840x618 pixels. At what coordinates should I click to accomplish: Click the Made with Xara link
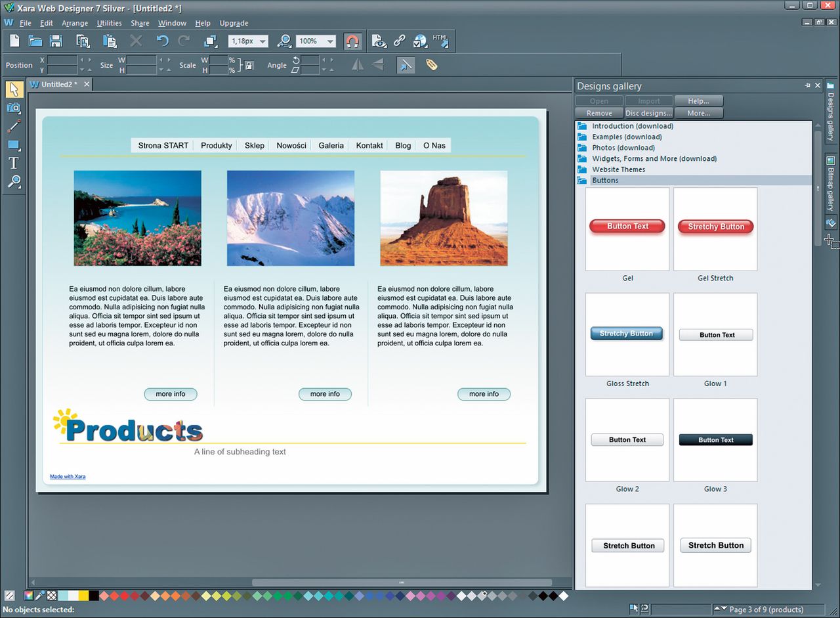pos(68,477)
